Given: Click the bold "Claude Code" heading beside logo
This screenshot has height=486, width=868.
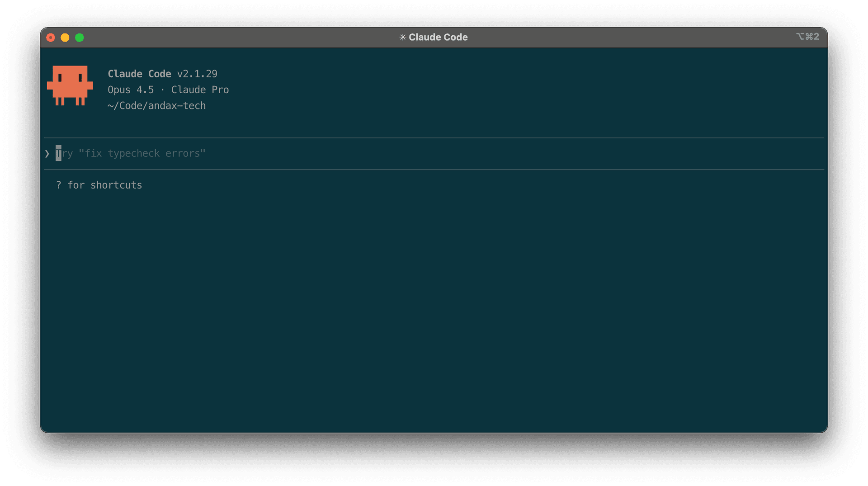Looking at the screenshot, I should pyautogui.click(x=139, y=74).
